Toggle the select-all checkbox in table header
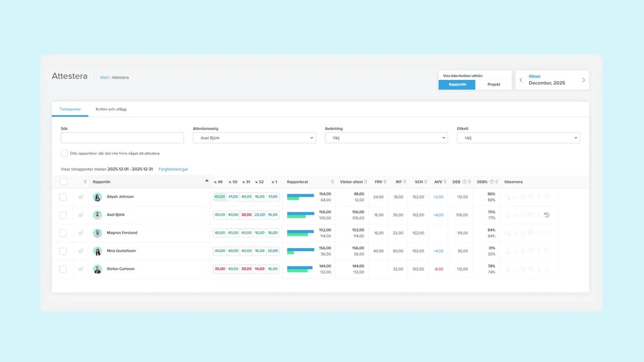Screen dimensions: 644x362 click(x=63, y=182)
